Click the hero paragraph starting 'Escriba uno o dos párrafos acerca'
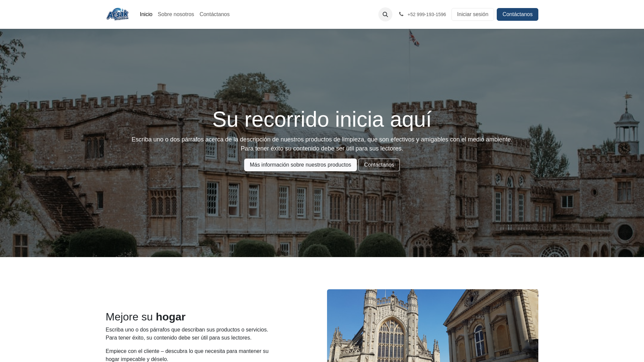This screenshot has width=644, height=362. click(322, 144)
